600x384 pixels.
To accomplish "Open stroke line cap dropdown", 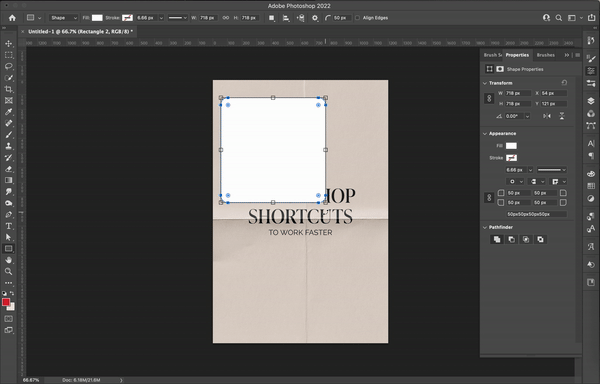I will 536,181.
